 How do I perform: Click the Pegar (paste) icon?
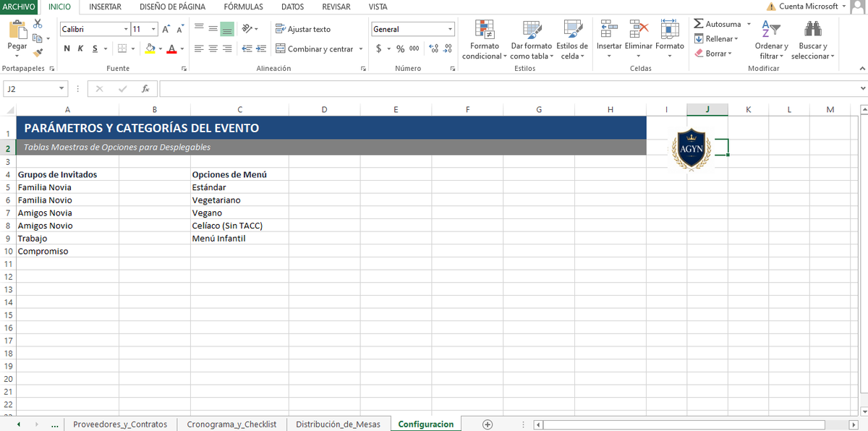(x=17, y=30)
